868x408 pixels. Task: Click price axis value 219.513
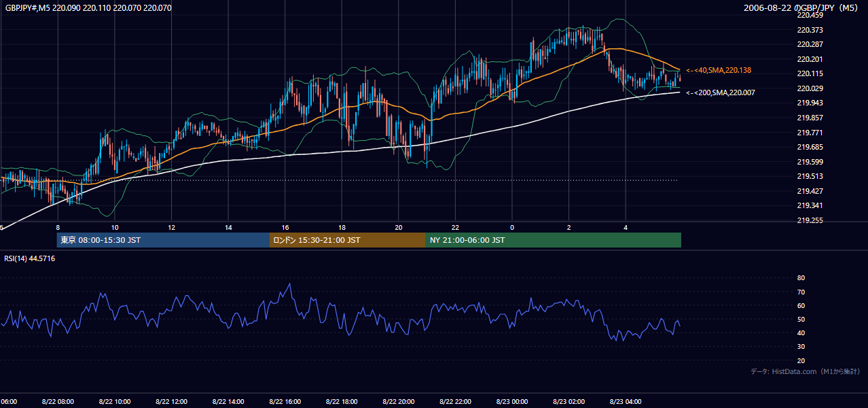[810, 176]
